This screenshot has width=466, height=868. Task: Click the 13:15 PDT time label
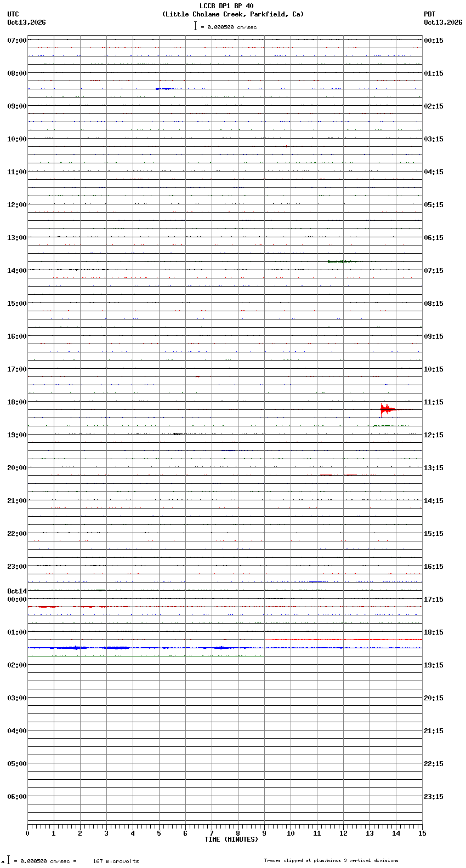[x=434, y=468]
